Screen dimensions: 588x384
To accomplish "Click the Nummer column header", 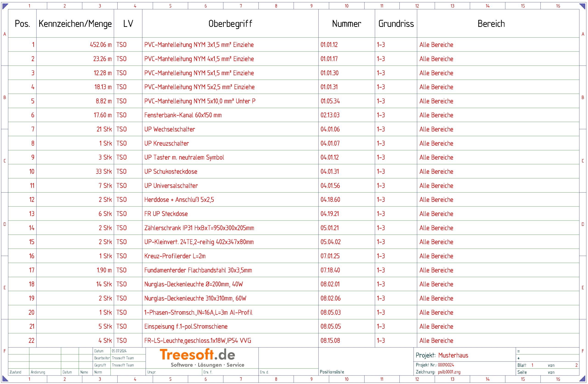I will (346, 24).
